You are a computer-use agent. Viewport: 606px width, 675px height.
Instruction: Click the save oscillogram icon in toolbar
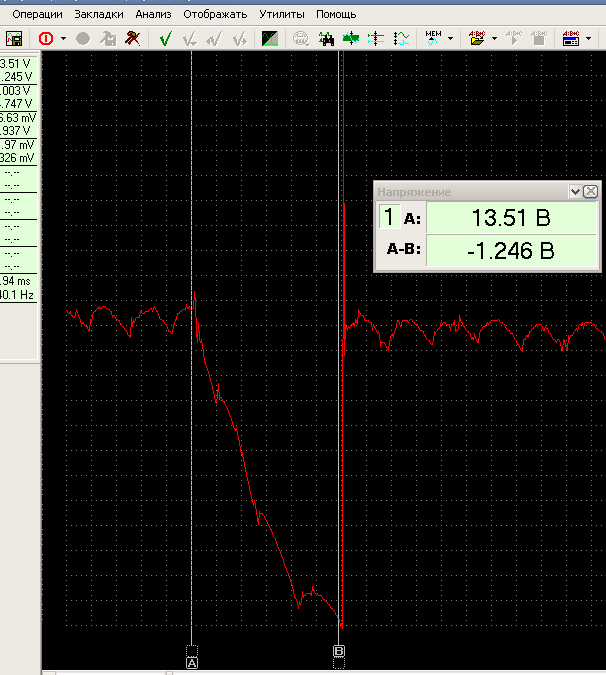pos(14,38)
